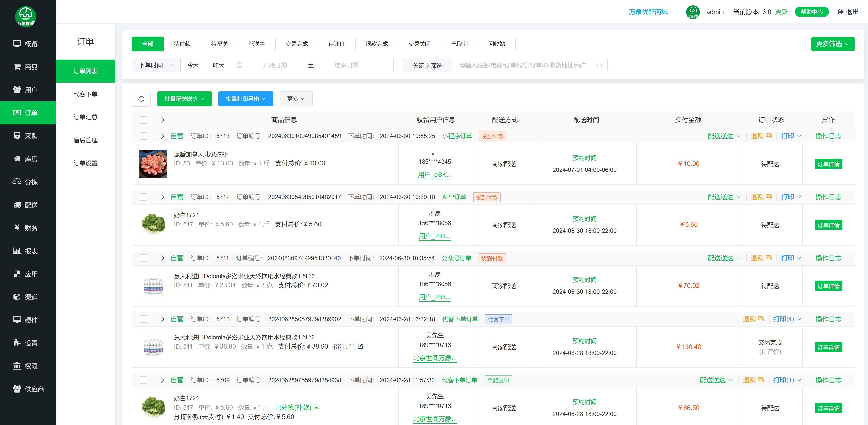Click the 退款 icon on order 5713
The width and height of the screenshot is (868, 425).
point(769,136)
